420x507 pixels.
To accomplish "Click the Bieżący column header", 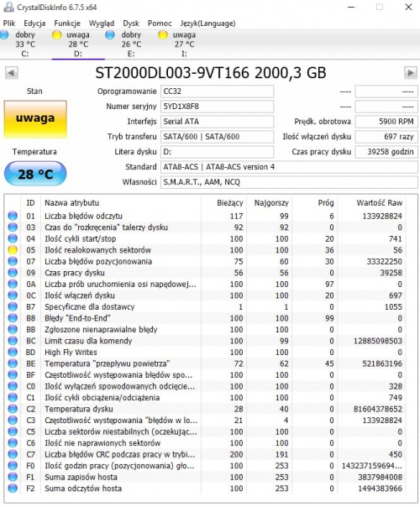I will tap(224, 203).
